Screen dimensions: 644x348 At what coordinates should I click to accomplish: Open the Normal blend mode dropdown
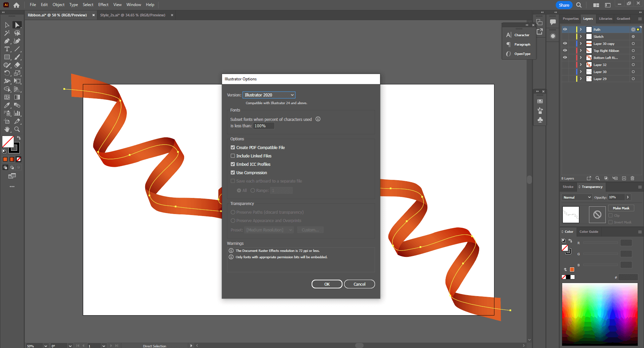pos(576,197)
